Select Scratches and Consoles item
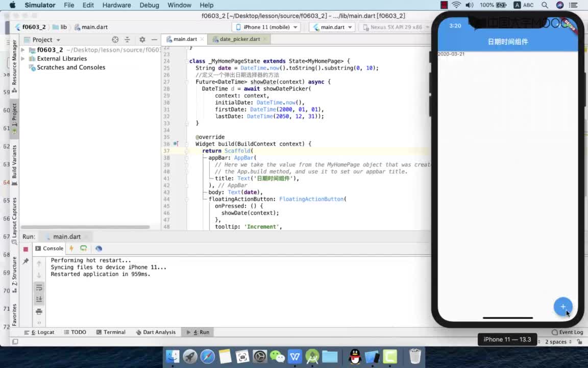 (x=71, y=67)
